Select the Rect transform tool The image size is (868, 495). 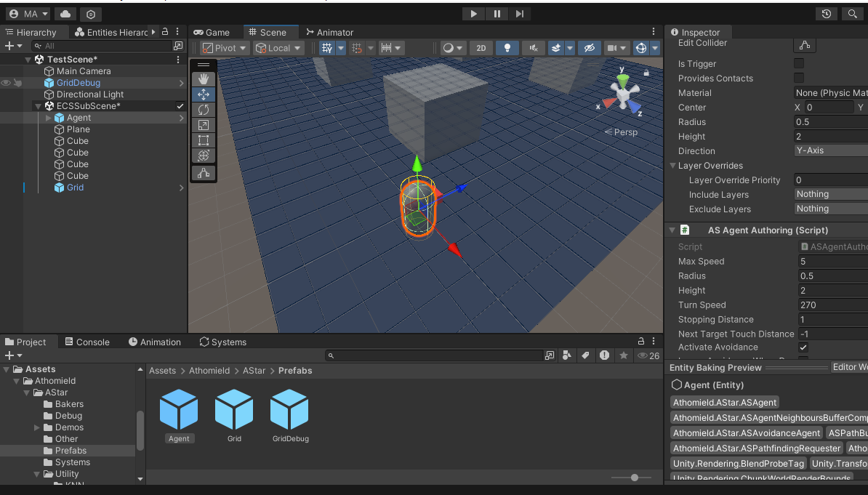[204, 140]
